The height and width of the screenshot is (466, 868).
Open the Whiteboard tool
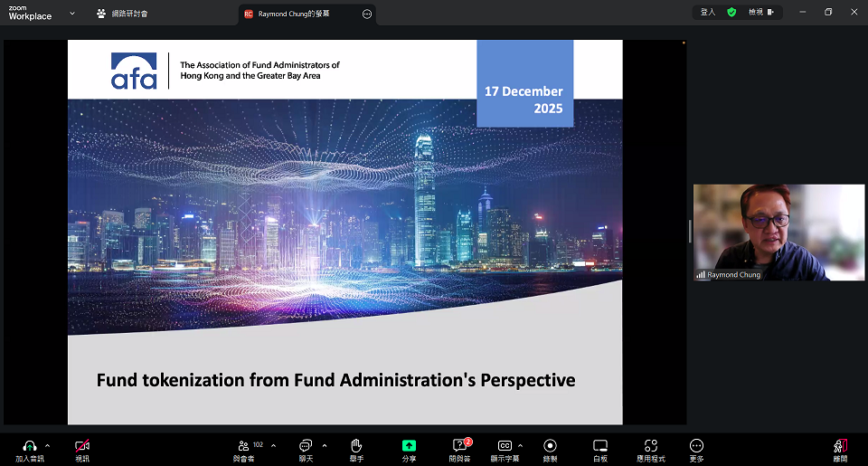coord(599,446)
